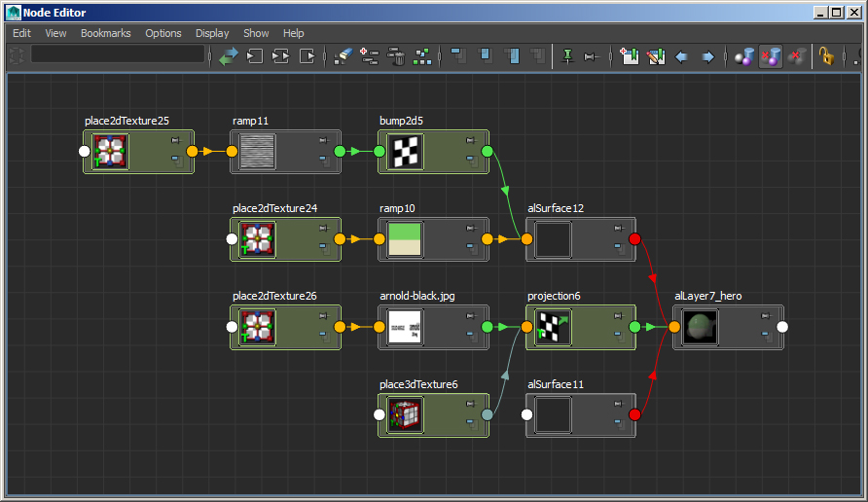
Task: Show only output connections in graph
Action: (307, 56)
